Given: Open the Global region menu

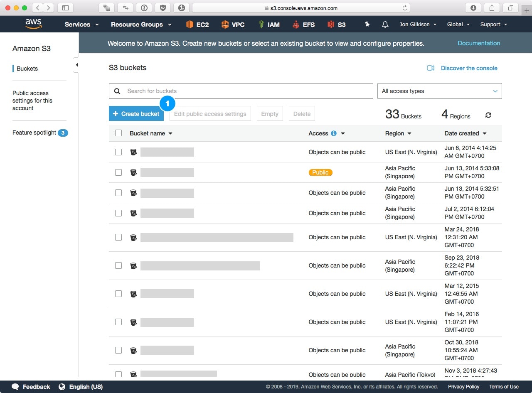Looking at the screenshot, I should 458,25.
